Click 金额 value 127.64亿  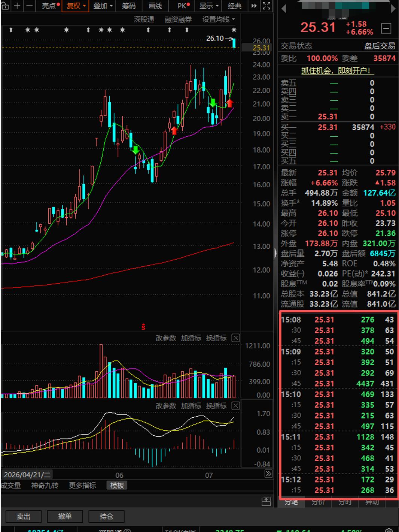(379, 193)
